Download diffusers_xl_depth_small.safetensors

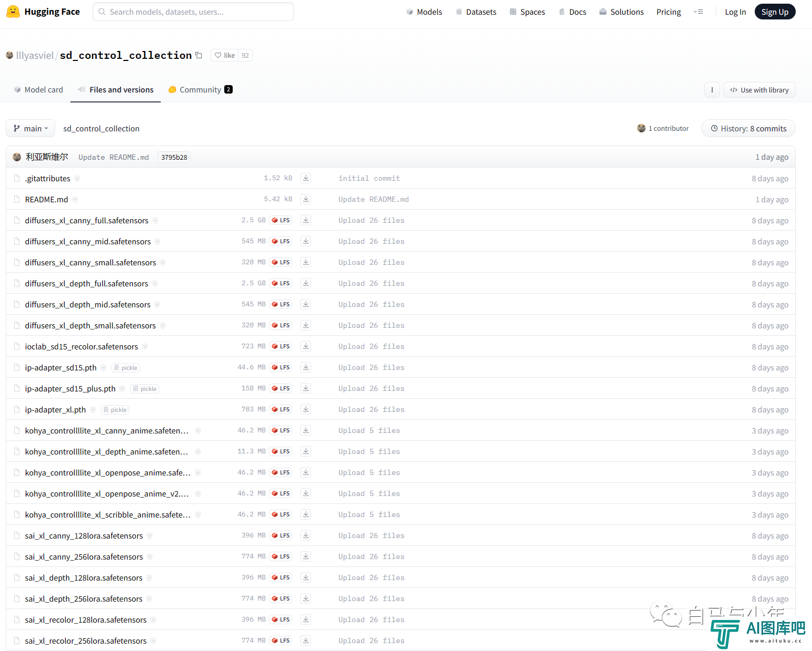click(306, 325)
